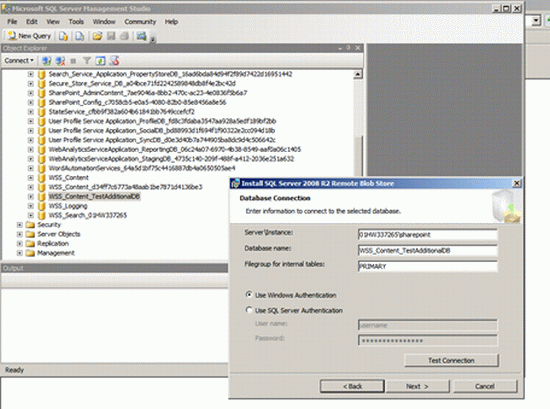Open the Tools menu
The height and width of the screenshot is (409, 550).
click(76, 22)
